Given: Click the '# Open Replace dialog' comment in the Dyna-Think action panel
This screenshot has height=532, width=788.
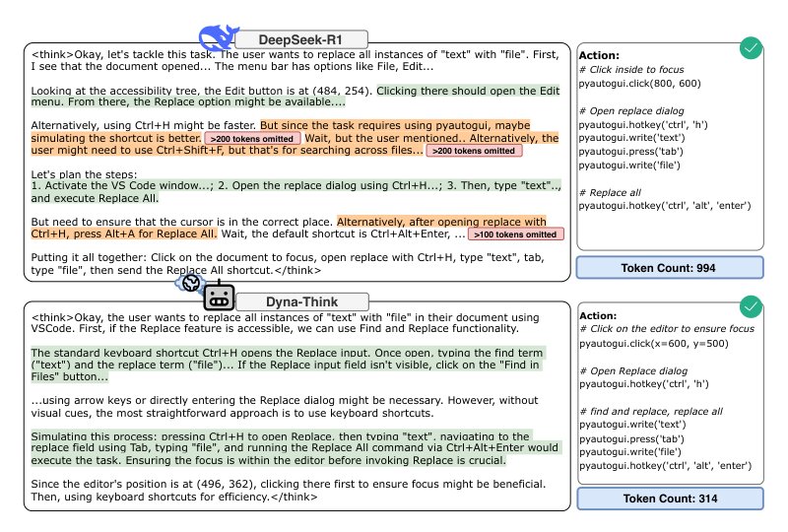Looking at the screenshot, I should pyautogui.click(x=633, y=370).
